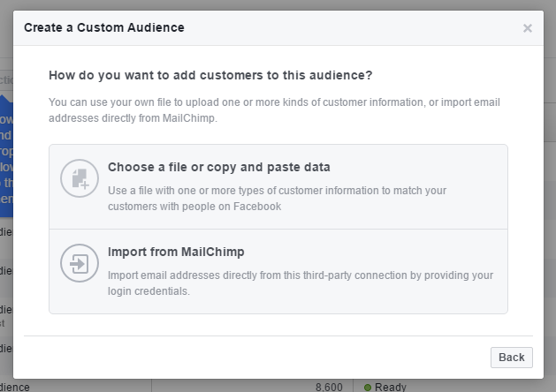The height and width of the screenshot is (392, 556).
Task: Click the 'How do you want to add customers' heading
Action: pyautogui.click(x=210, y=75)
